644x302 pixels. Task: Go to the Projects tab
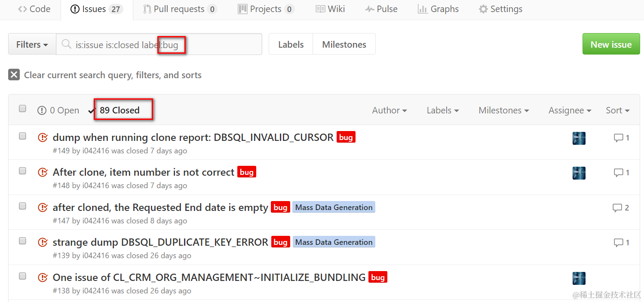(266, 9)
